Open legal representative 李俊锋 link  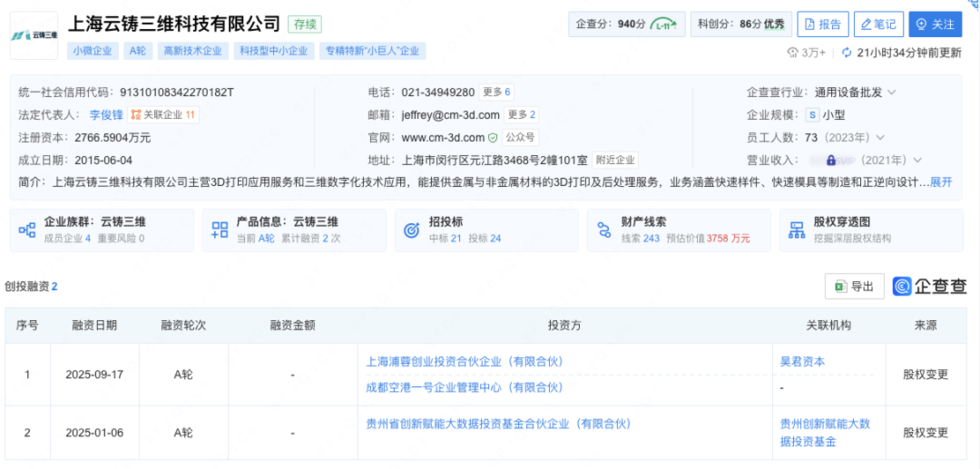pos(106,114)
